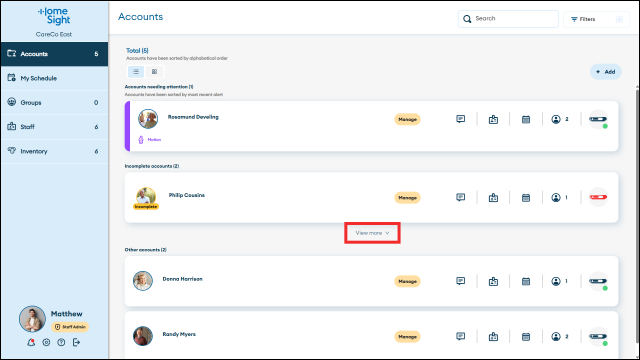Switch to grid view
This screenshot has width=640, height=360.
[154, 72]
